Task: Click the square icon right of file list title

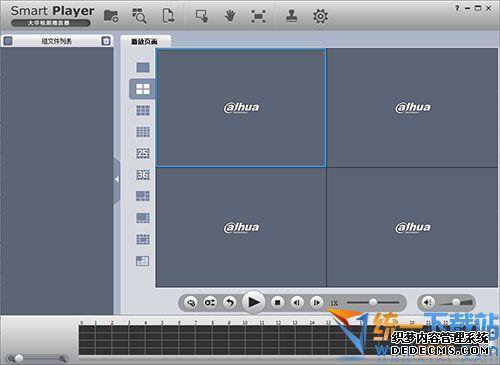Action: coord(105,41)
